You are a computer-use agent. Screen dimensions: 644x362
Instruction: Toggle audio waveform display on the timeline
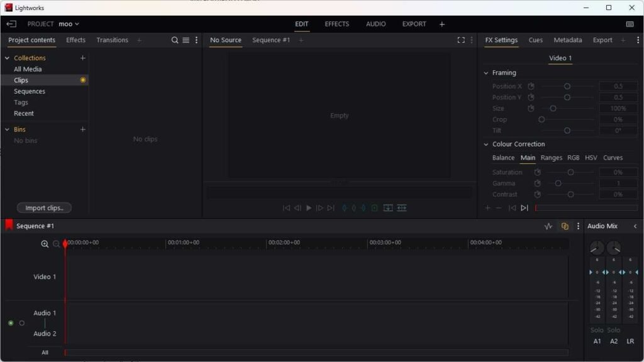pyautogui.click(x=548, y=226)
